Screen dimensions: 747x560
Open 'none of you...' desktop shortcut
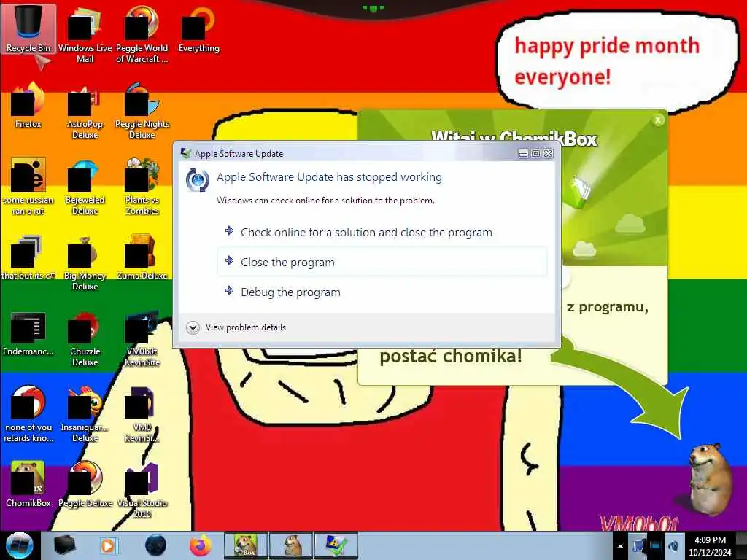[28, 414]
